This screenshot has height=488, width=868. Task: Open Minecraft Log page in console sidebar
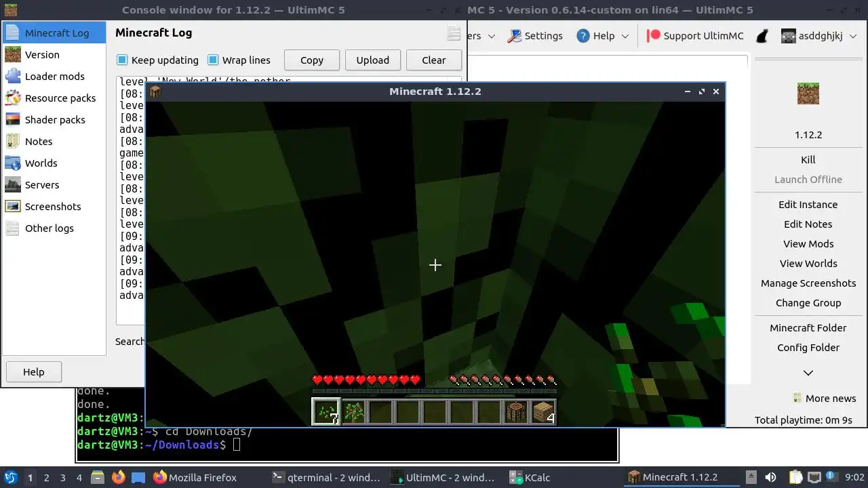click(54, 33)
